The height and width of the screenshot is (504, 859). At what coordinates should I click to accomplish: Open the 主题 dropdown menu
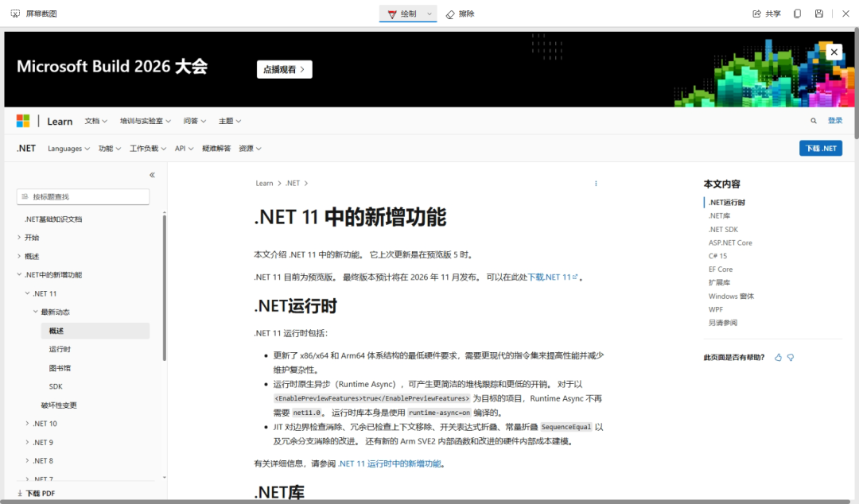pos(230,121)
